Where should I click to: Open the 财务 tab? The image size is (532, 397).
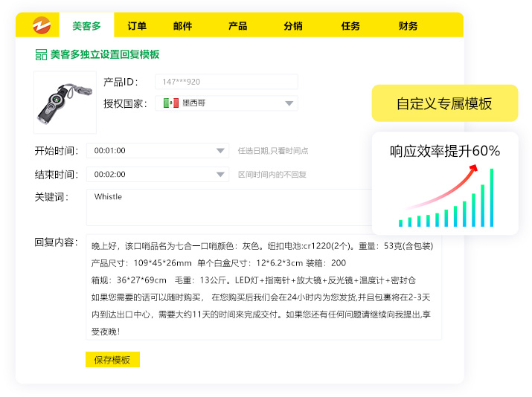408,26
